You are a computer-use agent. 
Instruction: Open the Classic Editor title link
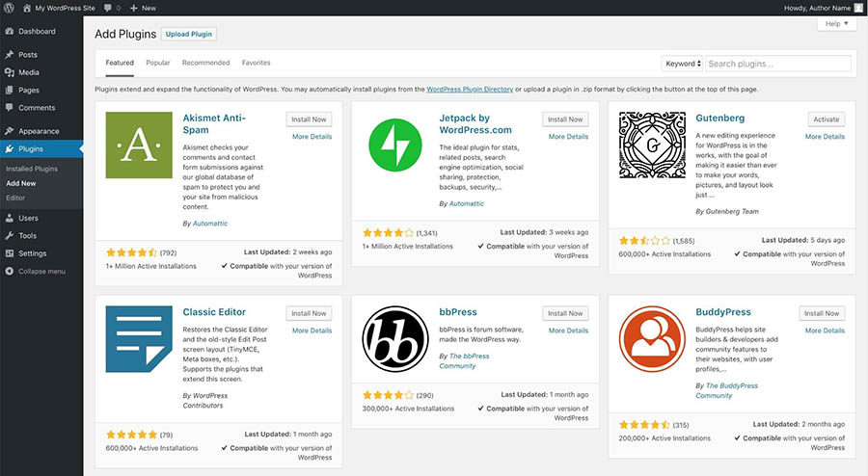(214, 312)
